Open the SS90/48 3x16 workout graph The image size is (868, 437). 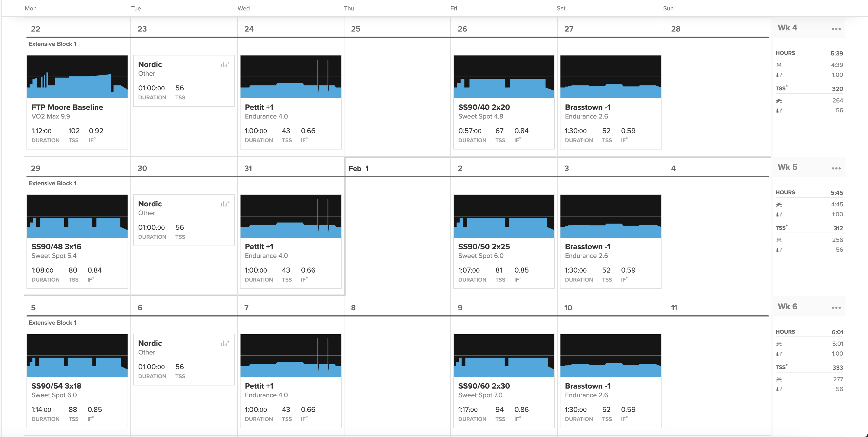(77, 216)
